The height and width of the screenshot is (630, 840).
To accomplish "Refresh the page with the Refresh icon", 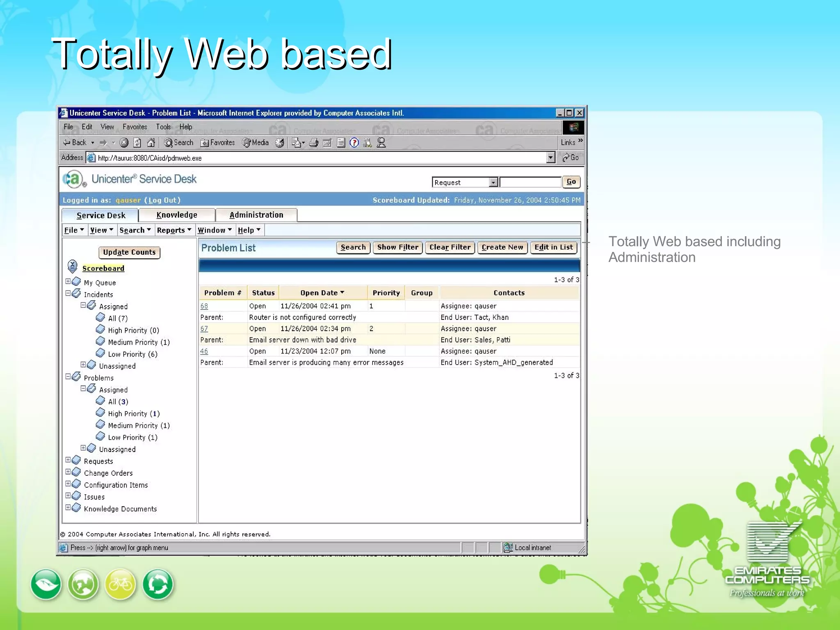I will [137, 142].
